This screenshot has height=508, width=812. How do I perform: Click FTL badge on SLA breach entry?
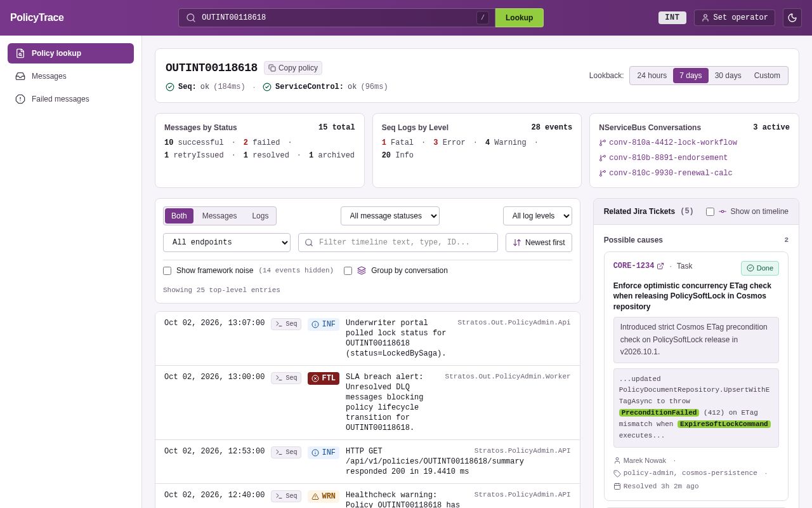[x=324, y=378]
